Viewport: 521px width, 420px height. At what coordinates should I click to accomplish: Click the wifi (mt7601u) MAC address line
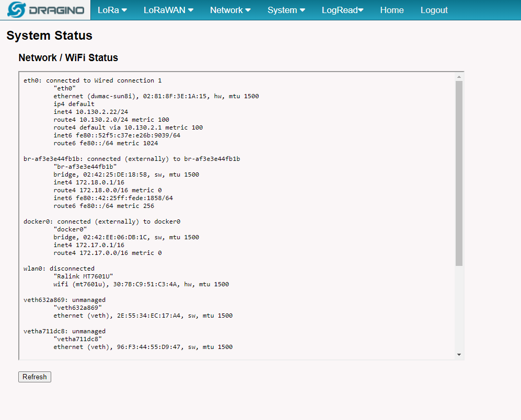[141, 284]
